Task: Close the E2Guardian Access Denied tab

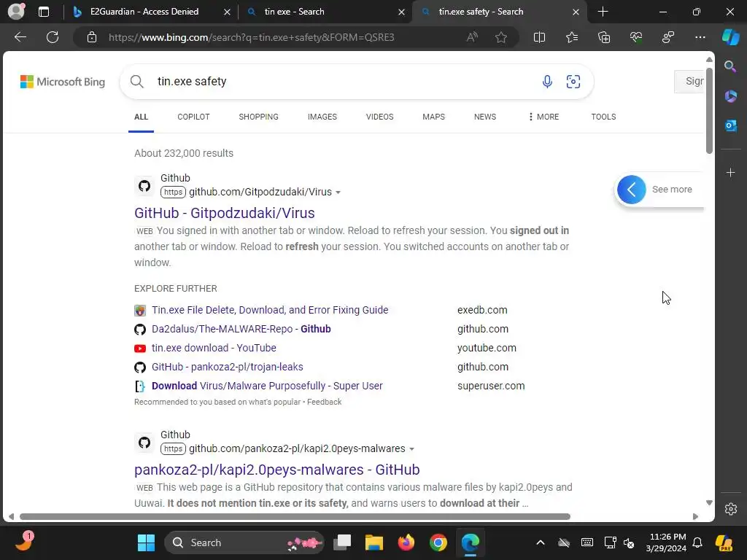Action: 228,12
